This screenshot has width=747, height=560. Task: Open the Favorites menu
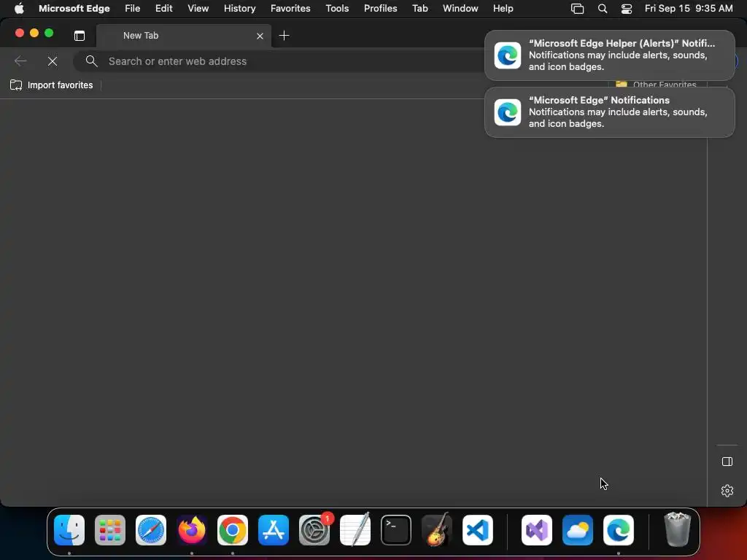(290, 9)
